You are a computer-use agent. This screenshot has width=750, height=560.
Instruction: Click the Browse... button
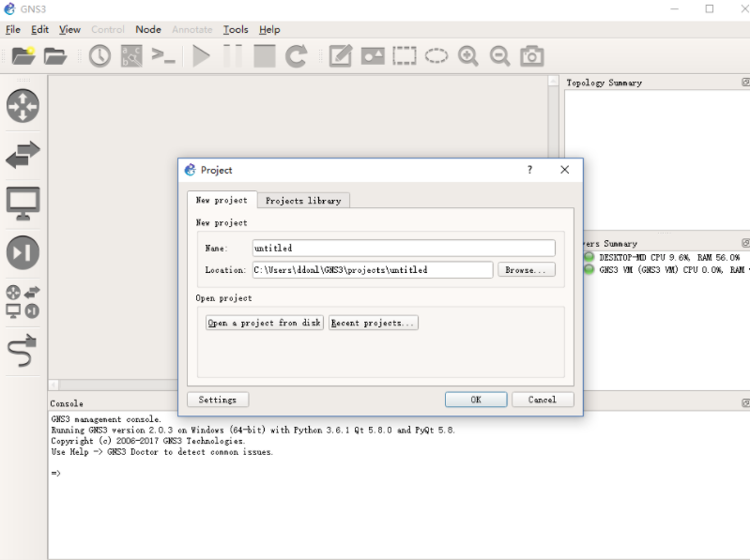pyautogui.click(x=527, y=270)
